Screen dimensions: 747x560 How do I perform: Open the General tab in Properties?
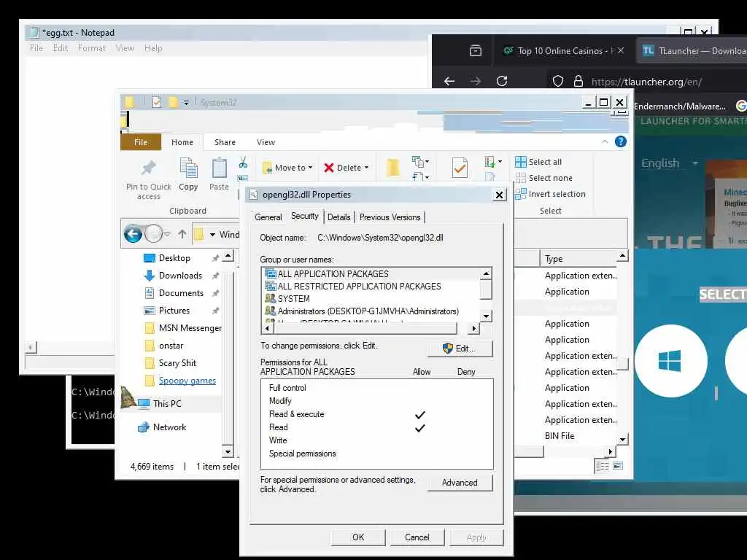(x=268, y=217)
